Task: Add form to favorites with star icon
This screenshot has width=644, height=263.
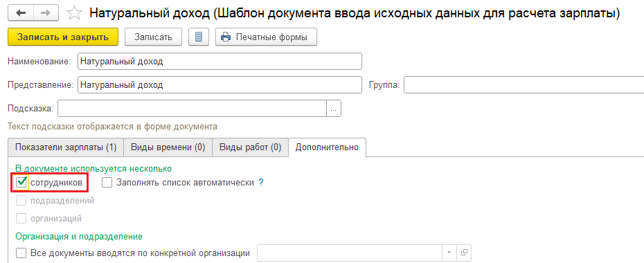Action: [x=74, y=13]
